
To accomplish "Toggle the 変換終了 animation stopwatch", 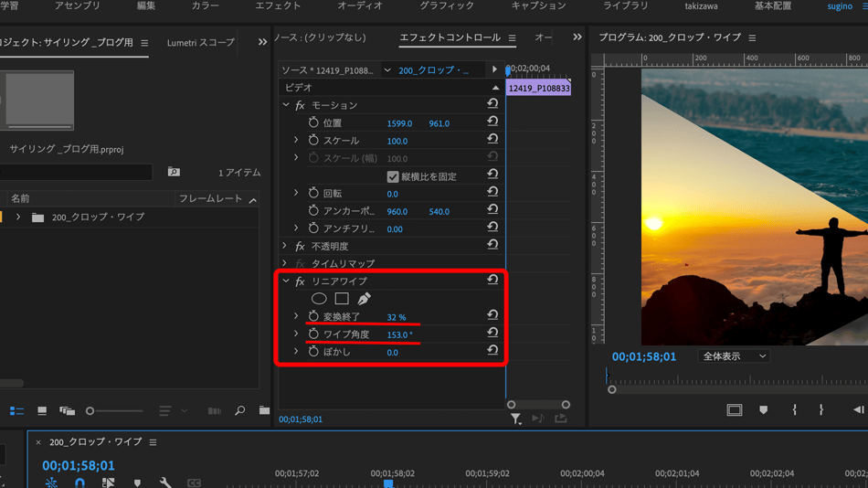I will pyautogui.click(x=313, y=317).
